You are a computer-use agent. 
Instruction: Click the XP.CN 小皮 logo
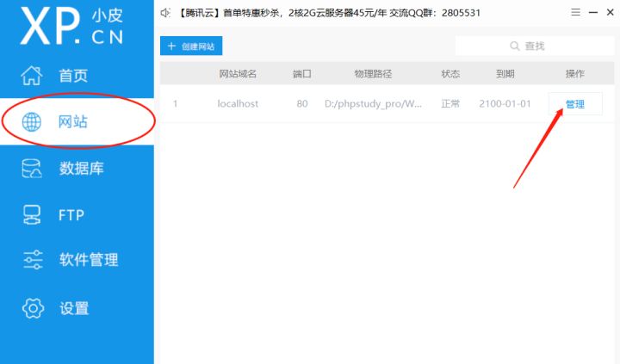tap(72, 26)
